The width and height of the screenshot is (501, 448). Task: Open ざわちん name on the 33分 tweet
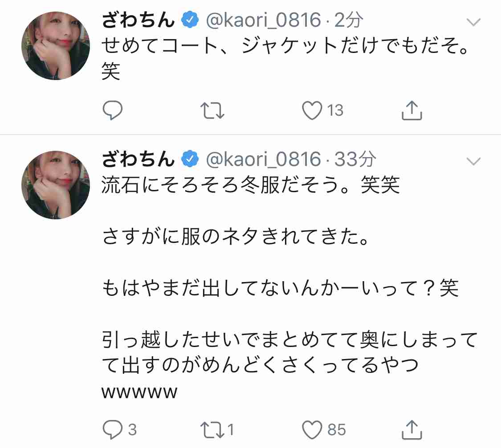click(x=138, y=159)
